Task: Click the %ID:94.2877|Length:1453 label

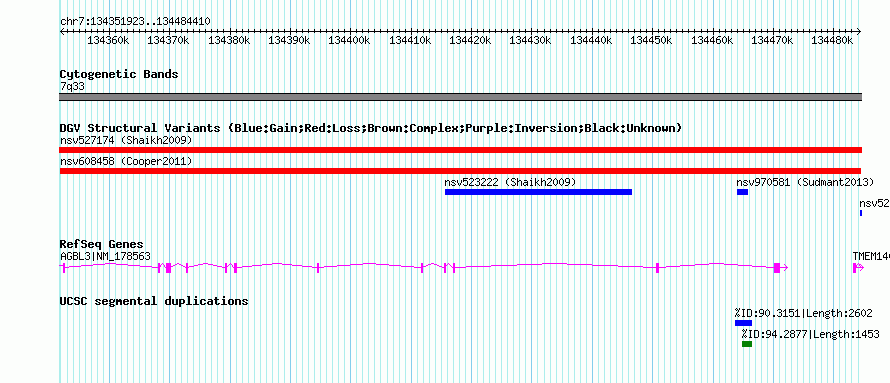Action: pos(811,334)
